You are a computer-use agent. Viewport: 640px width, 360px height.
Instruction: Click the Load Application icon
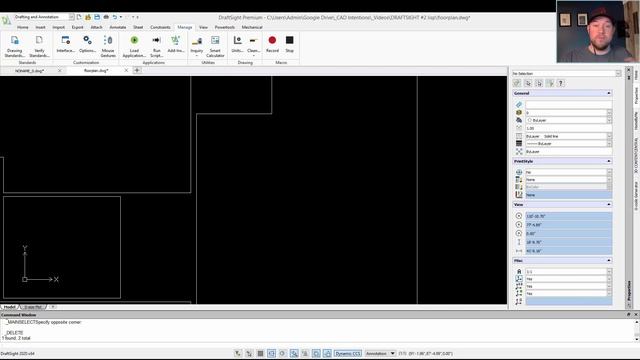(134, 40)
